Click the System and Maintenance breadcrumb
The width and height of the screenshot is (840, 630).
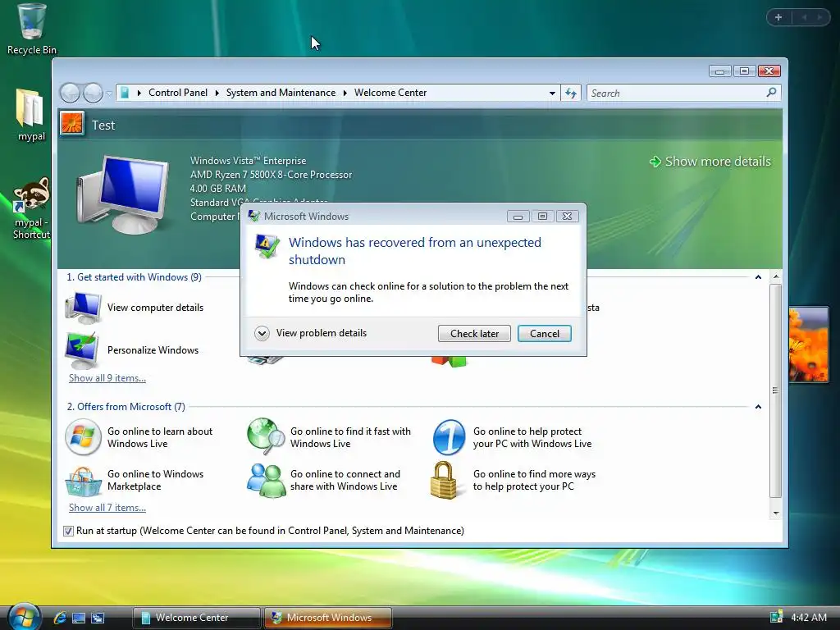pos(281,93)
